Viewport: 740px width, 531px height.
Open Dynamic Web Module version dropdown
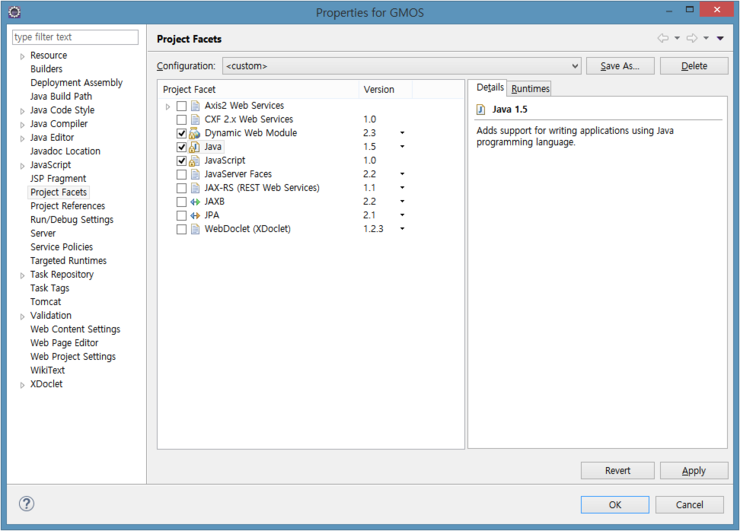(x=402, y=133)
